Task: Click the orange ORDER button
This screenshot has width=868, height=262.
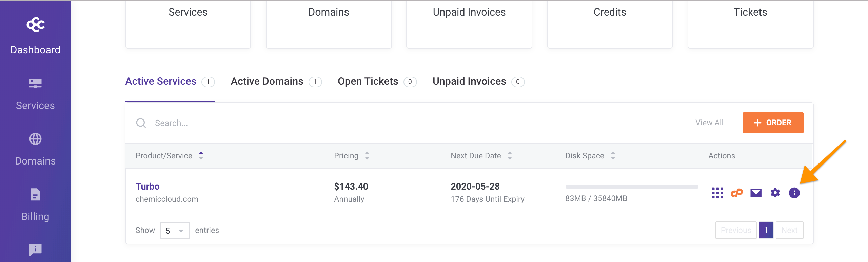Action: [773, 123]
